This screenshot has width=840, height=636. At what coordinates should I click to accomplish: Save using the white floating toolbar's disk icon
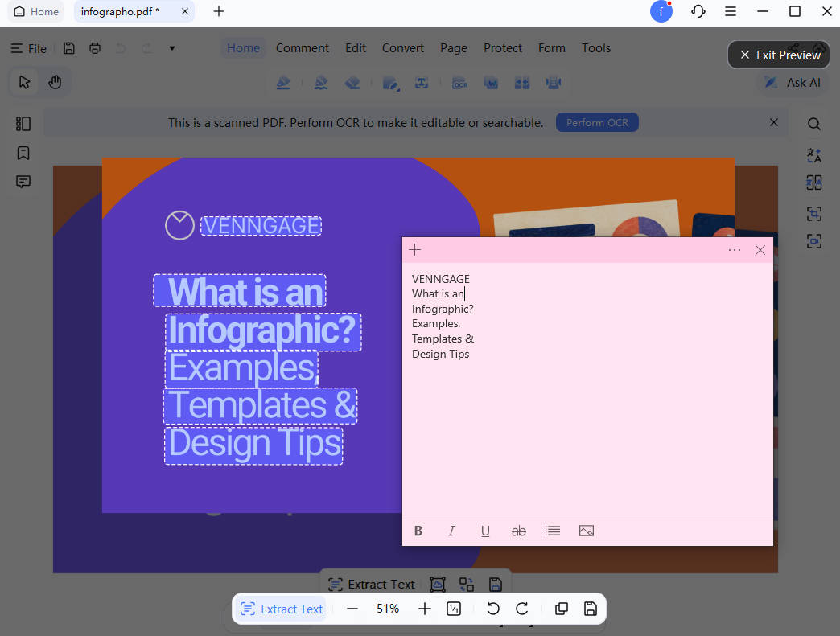pyautogui.click(x=591, y=609)
